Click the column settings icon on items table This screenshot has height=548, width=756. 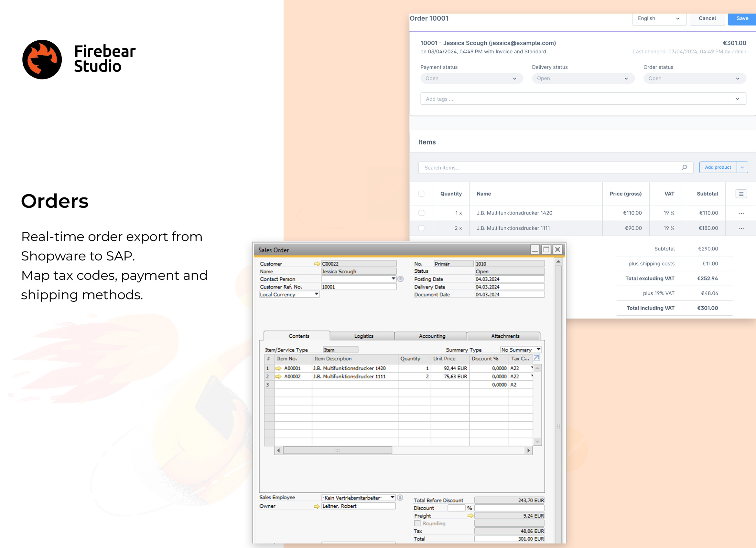pos(741,194)
